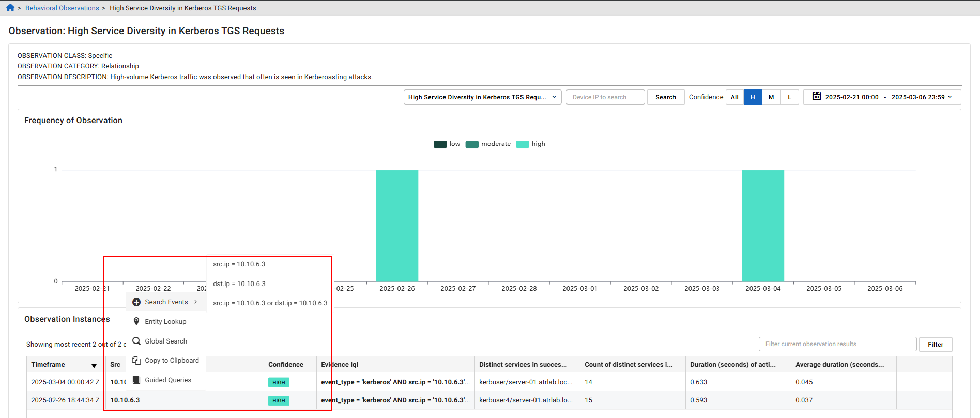The image size is (980, 418).
Task: Click the home icon in breadcrumb
Action: [x=10, y=8]
